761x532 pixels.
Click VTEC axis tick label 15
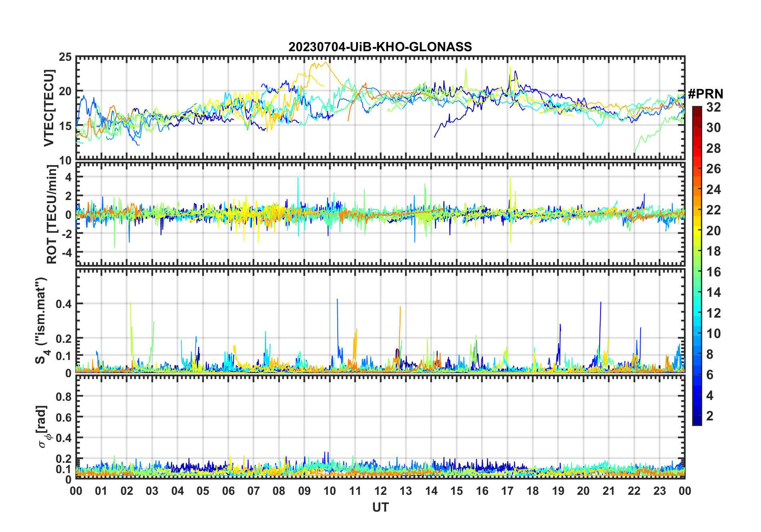(65, 126)
